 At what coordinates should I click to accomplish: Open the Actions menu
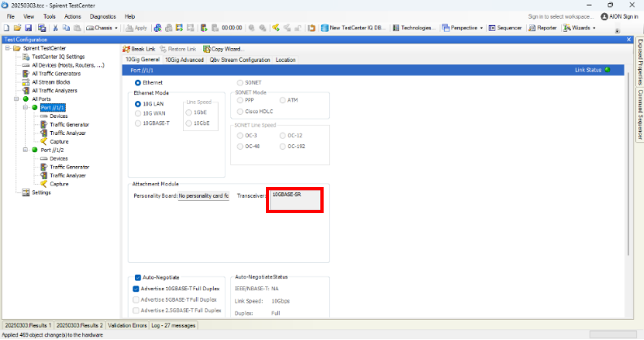tap(72, 16)
